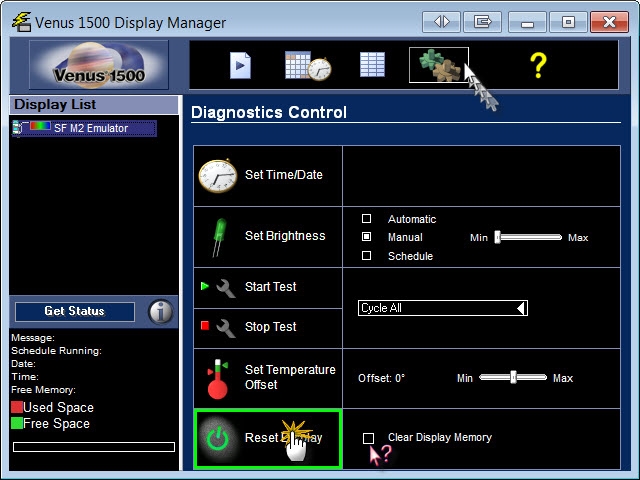Click the wrench icon next to Start Test
640x480 pixels.
click(226, 288)
